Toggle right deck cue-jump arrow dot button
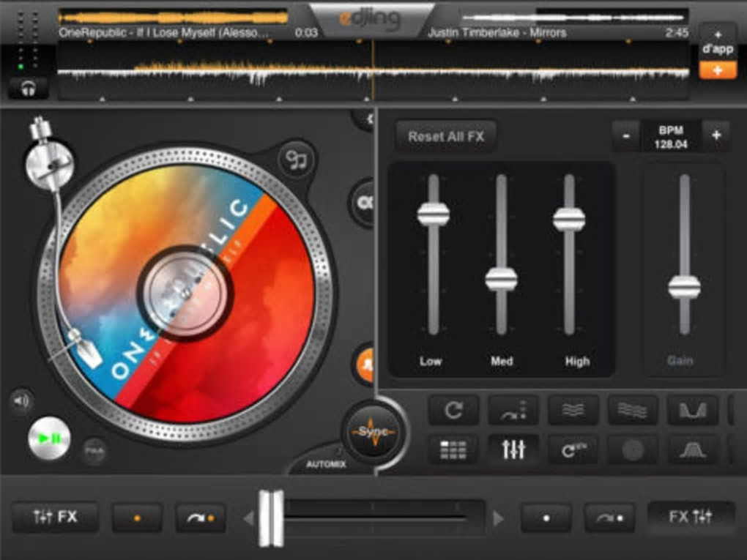The image size is (747, 560). 609,518
